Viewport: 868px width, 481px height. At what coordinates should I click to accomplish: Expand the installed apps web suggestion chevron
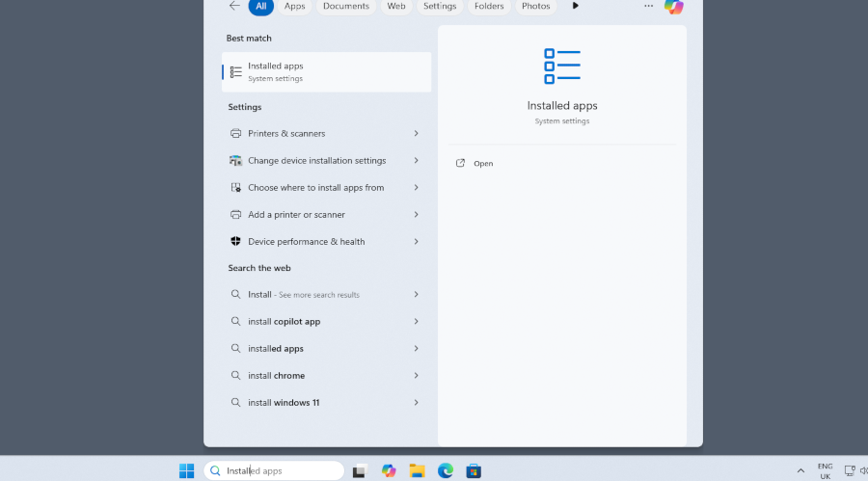pyautogui.click(x=416, y=349)
